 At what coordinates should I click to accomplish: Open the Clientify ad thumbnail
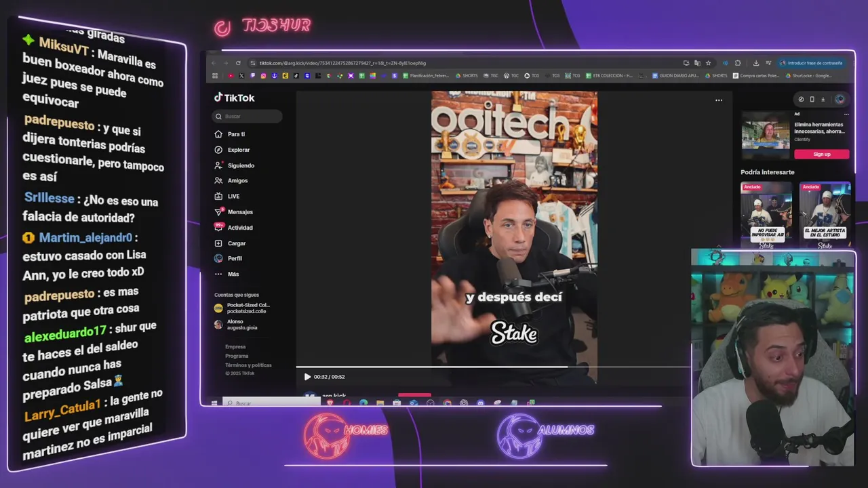766,135
